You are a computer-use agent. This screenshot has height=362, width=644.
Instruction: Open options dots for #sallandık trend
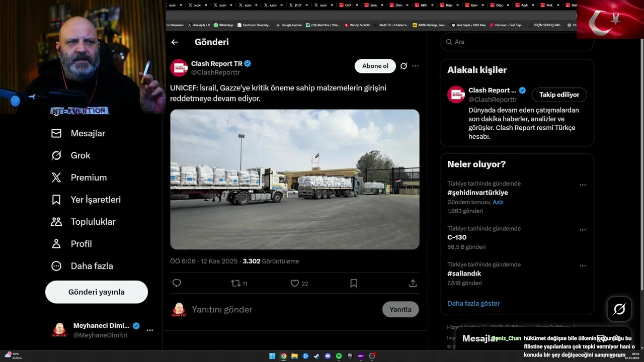[583, 266]
